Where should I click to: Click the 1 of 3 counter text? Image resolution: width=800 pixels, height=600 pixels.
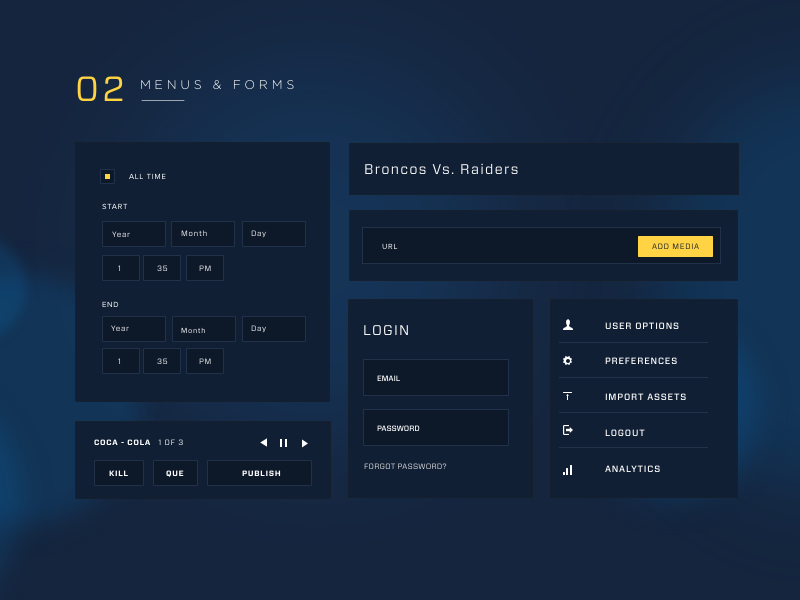[171, 442]
